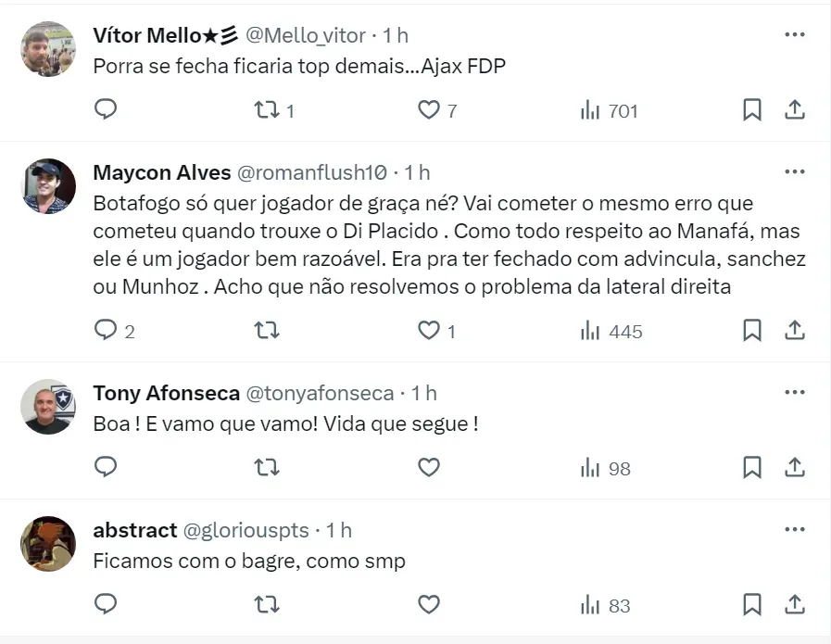Like Maycon Alves's tweet
This screenshot has width=831, height=644.
pyautogui.click(x=428, y=330)
